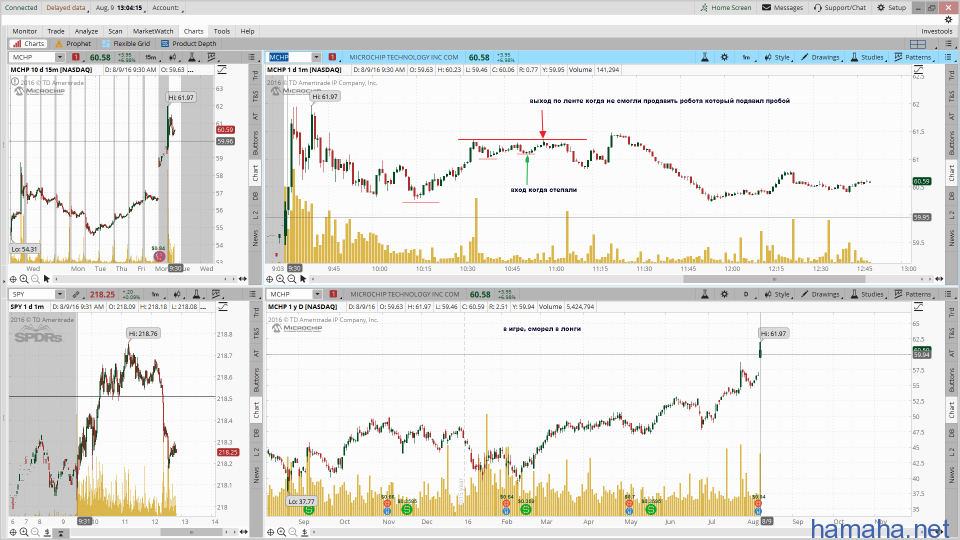Open the Tools tab
This screenshot has width=960, height=540.
[222, 31]
